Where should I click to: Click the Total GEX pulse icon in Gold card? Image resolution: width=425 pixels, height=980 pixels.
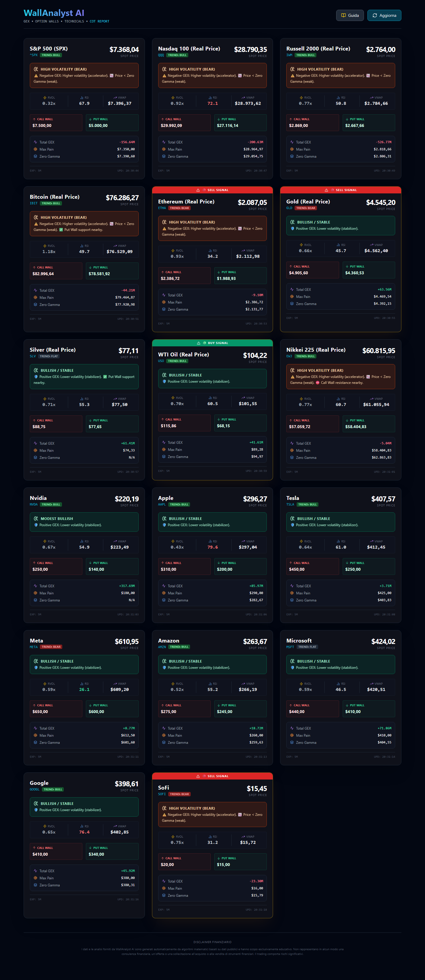292,289
